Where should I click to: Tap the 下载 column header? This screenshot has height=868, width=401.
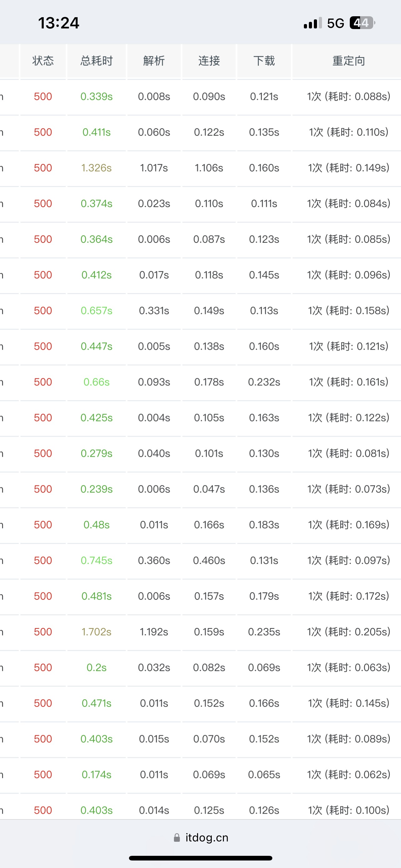264,61
